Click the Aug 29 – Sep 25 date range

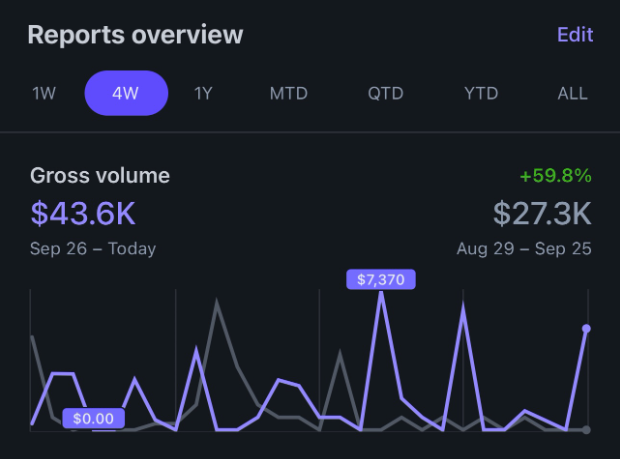point(524,248)
